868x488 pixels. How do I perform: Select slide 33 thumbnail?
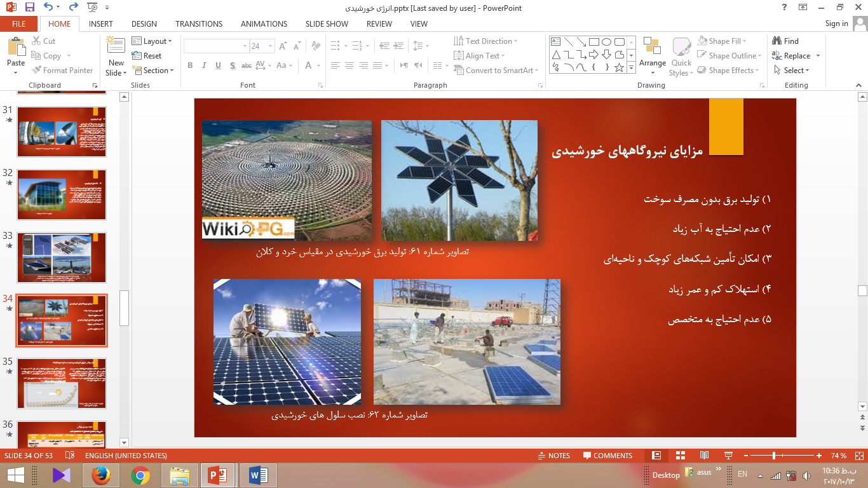click(x=62, y=257)
